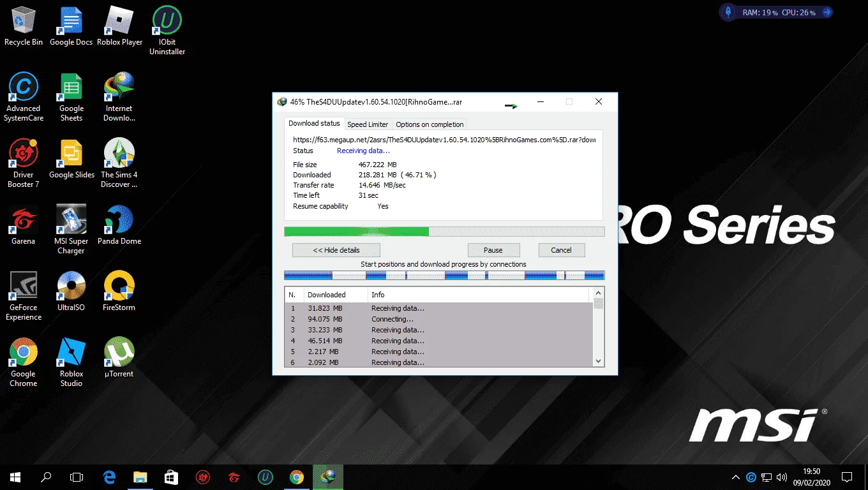This screenshot has width=868, height=490.
Task: Open IObit Uninstaller desktop shortcut
Action: (x=167, y=31)
